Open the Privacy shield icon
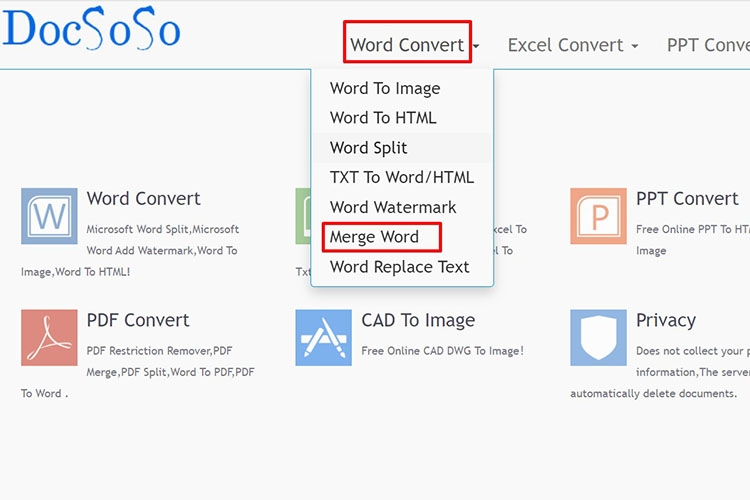 coord(598,337)
